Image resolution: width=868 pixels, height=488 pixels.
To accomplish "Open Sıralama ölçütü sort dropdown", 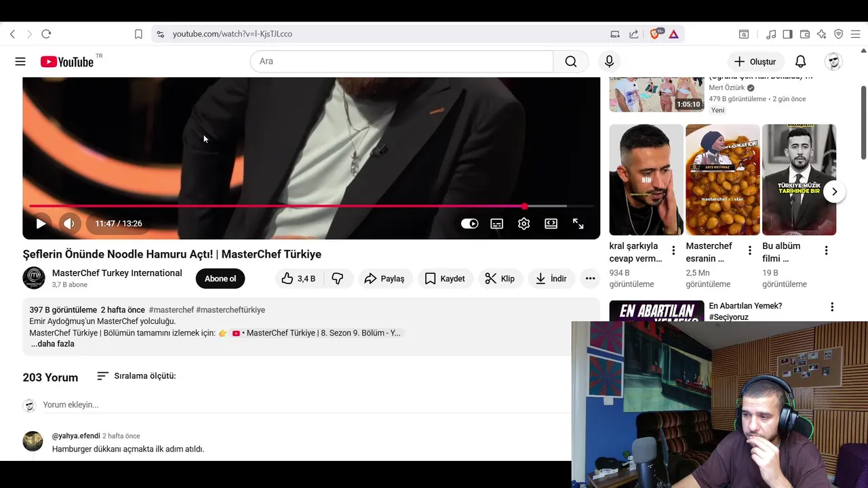I will tap(136, 375).
